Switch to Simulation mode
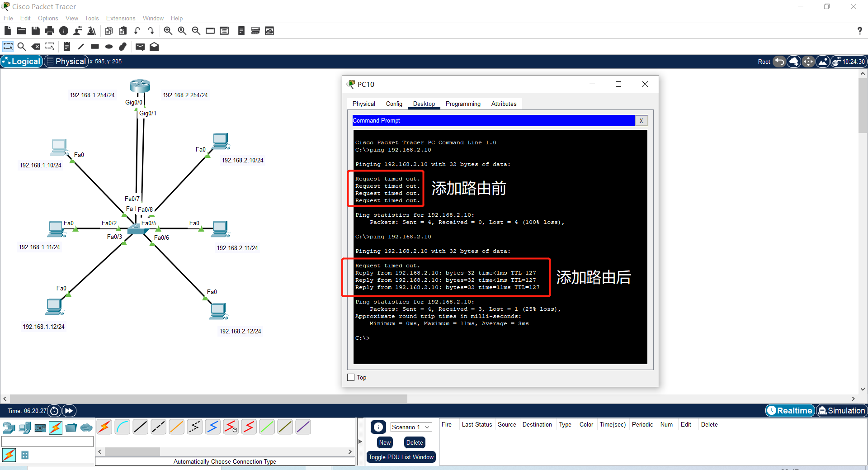The height and width of the screenshot is (470, 868). click(841, 411)
